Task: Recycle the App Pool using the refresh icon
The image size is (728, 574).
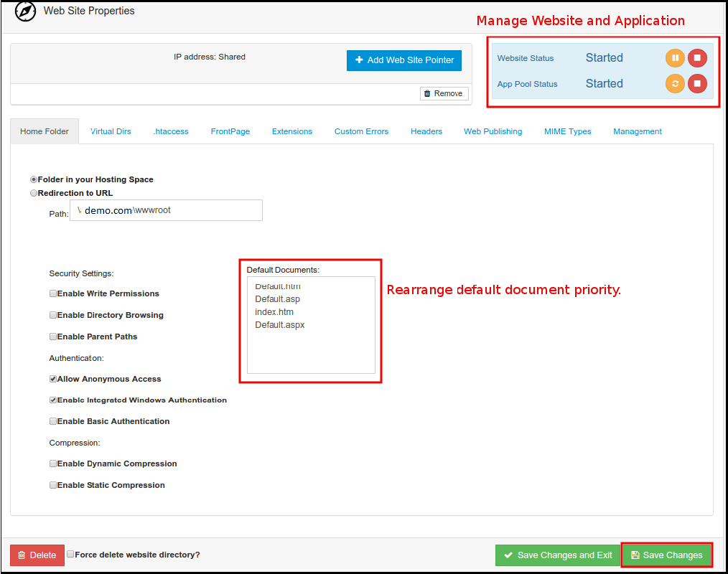Action: click(x=675, y=84)
